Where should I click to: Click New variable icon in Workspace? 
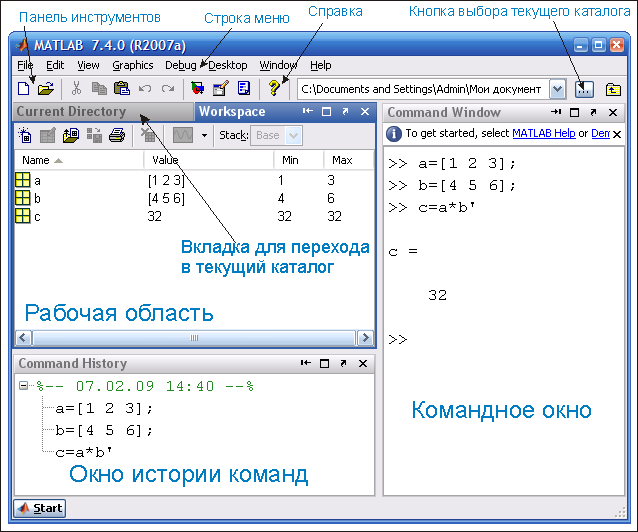pos(25,135)
